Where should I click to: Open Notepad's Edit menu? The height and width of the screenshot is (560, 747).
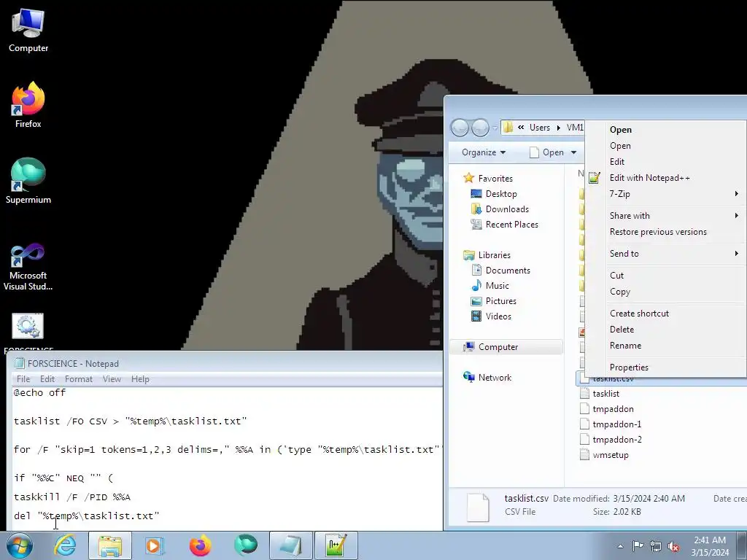(47, 379)
